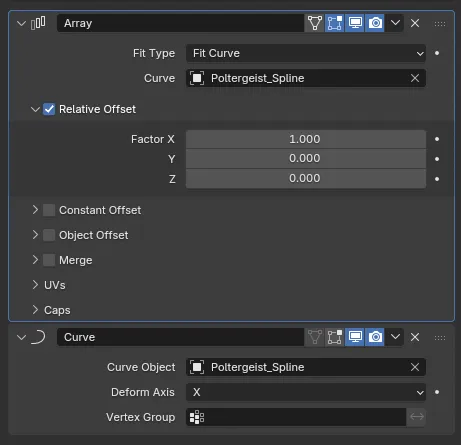Toggle render camera icon for Curve modifier
461x445 pixels.
[375, 337]
